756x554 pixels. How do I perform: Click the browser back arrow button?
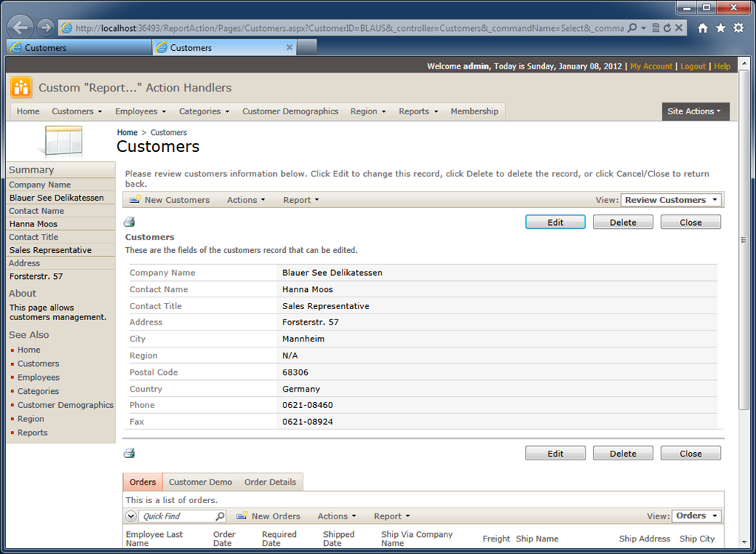tap(20, 27)
